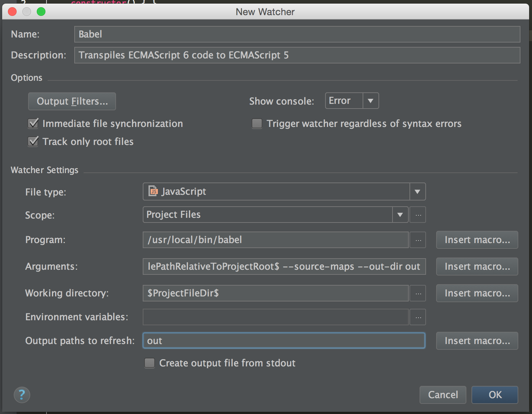Image resolution: width=532 pixels, height=414 pixels.
Task: Open scope browse ellipsis button
Action: (418, 215)
